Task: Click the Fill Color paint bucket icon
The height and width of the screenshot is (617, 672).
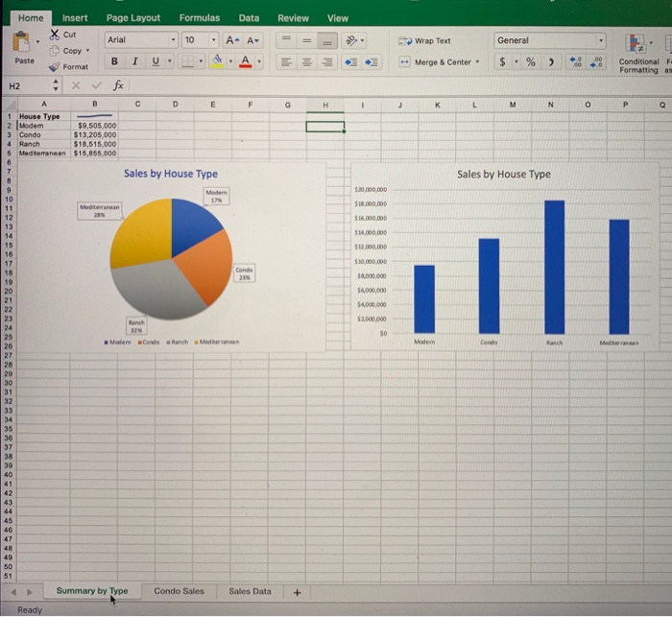Action: click(x=217, y=61)
